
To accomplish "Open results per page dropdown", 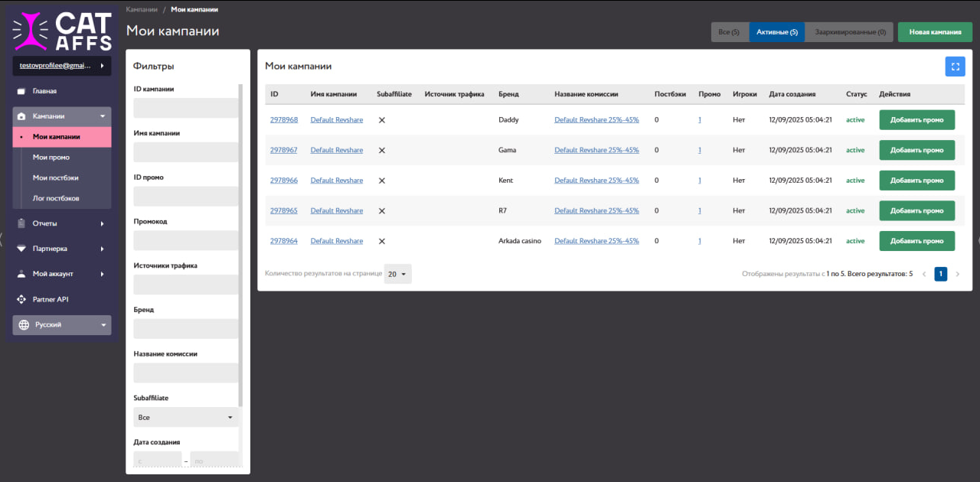I will point(398,274).
